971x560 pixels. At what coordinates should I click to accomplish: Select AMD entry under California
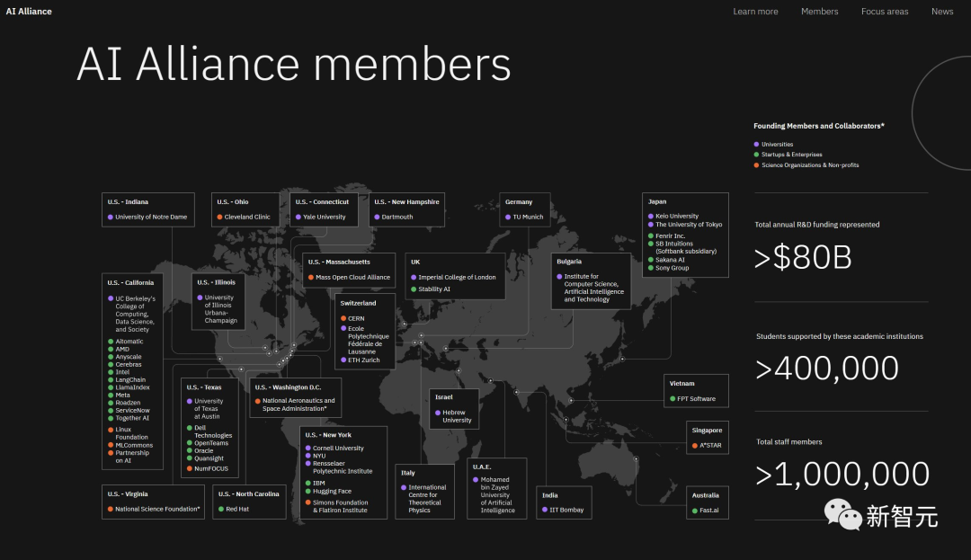tap(119, 350)
